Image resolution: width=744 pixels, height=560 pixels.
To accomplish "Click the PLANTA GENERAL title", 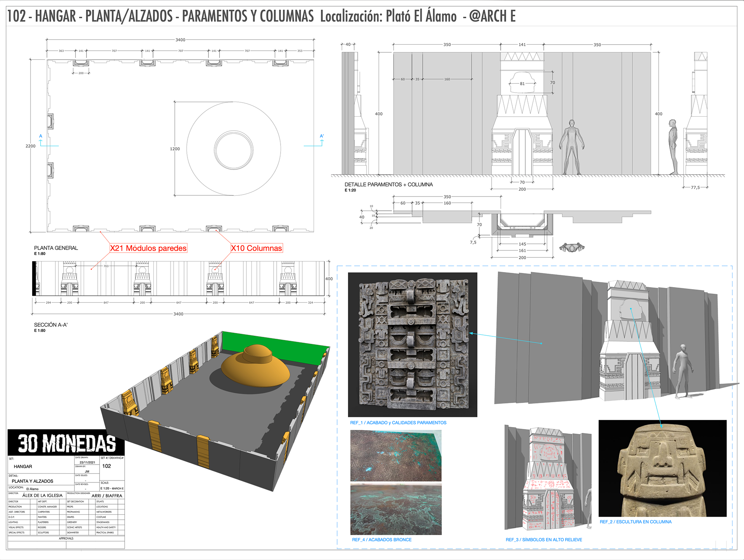I will pyautogui.click(x=56, y=248).
